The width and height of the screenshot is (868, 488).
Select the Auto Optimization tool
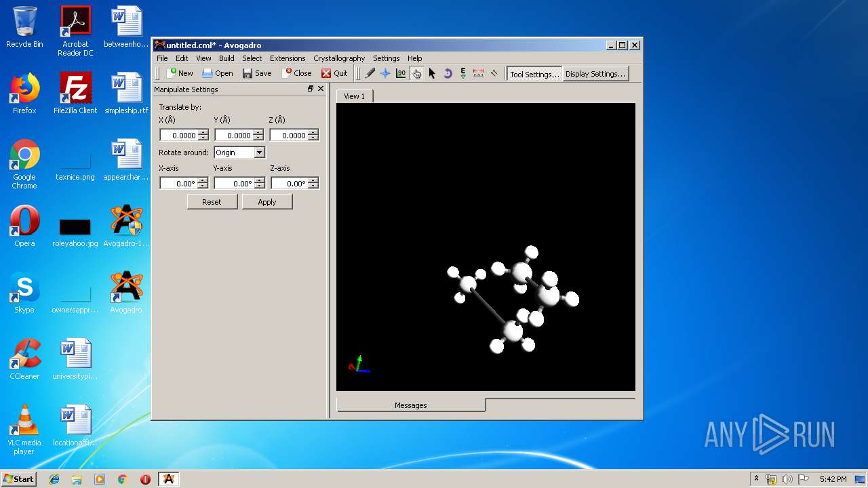[463, 73]
